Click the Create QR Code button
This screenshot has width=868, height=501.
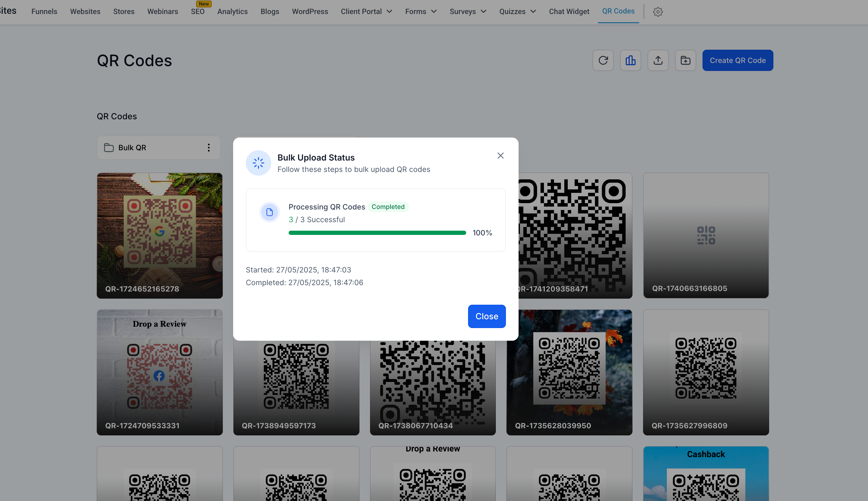pos(737,61)
